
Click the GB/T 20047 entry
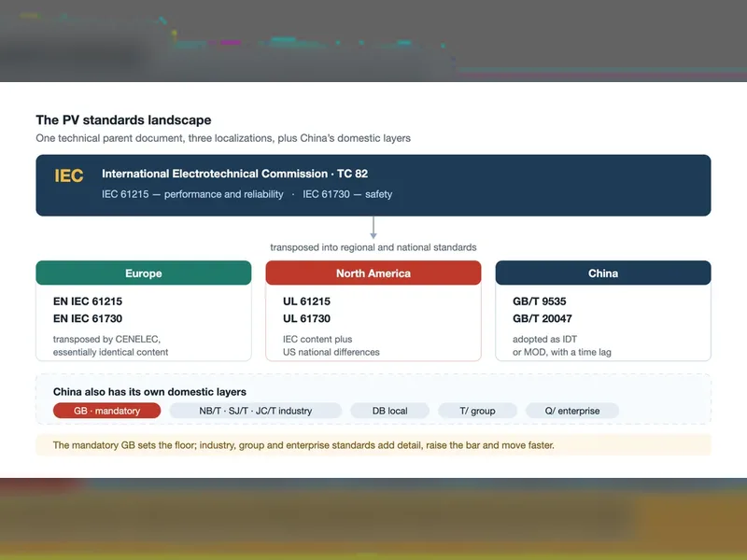pyautogui.click(x=543, y=318)
